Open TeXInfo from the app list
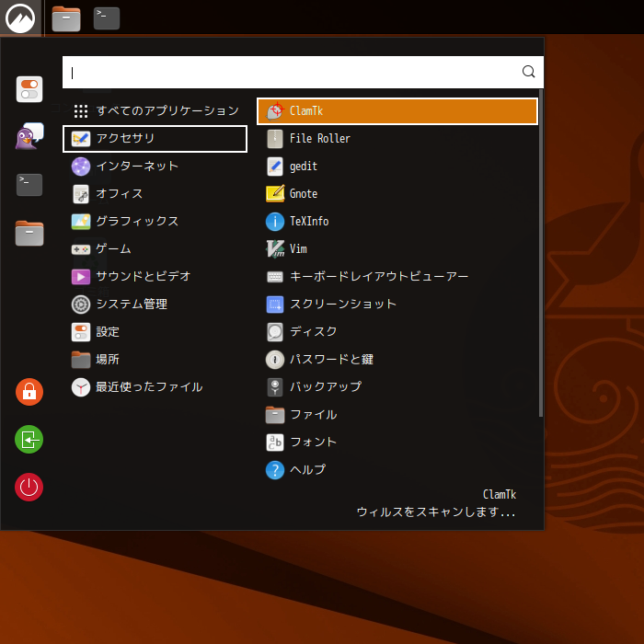The height and width of the screenshot is (644, 644). point(397,222)
